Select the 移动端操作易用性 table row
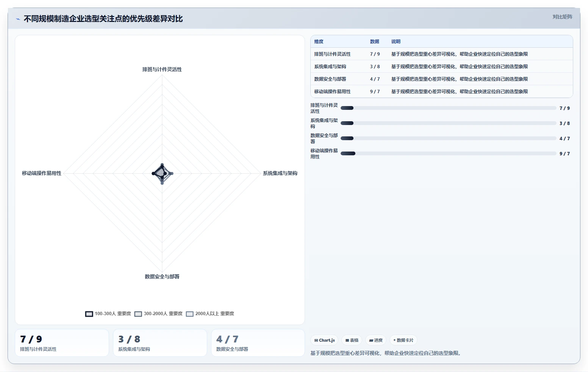The width and height of the screenshot is (588, 372). [x=441, y=92]
